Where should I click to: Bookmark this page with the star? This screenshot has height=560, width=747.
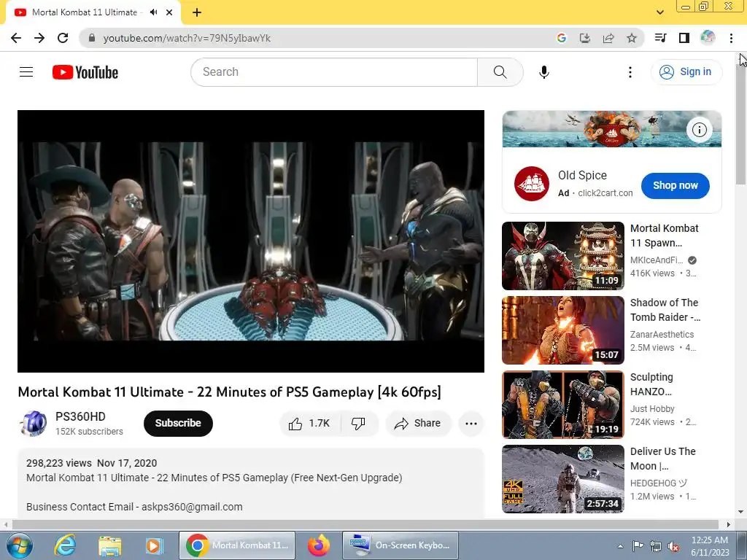click(631, 38)
